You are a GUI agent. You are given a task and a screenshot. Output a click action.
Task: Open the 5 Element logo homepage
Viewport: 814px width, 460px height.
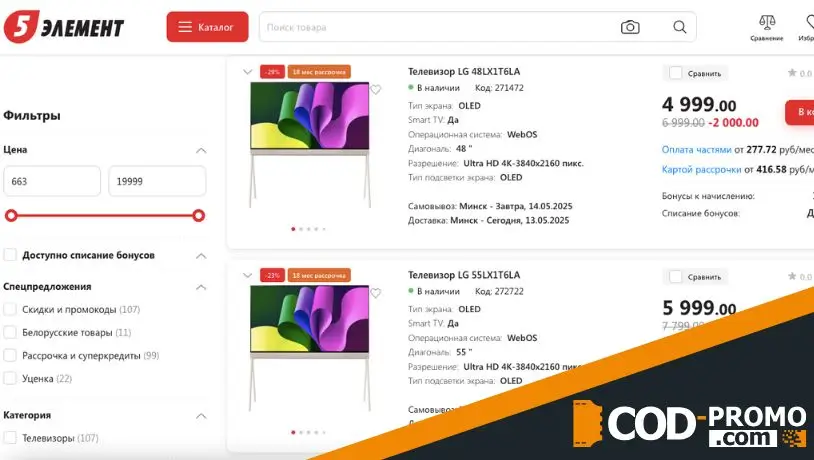[64, 27]
